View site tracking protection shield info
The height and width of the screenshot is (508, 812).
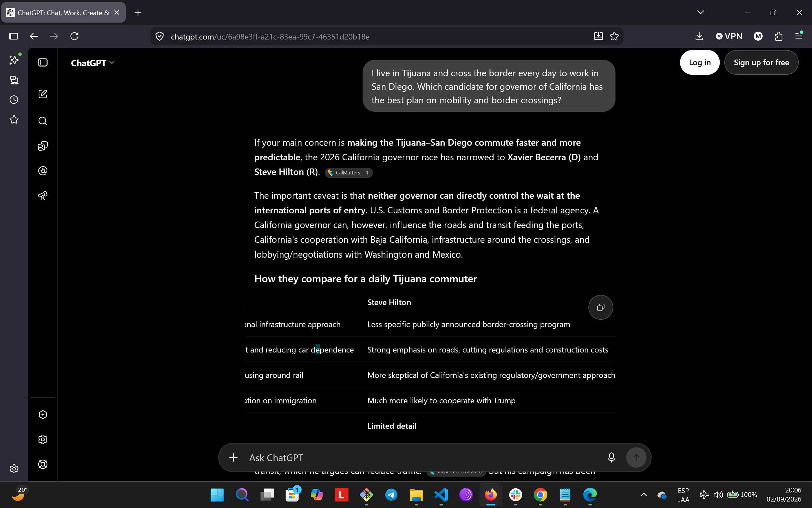click(160, 36)
